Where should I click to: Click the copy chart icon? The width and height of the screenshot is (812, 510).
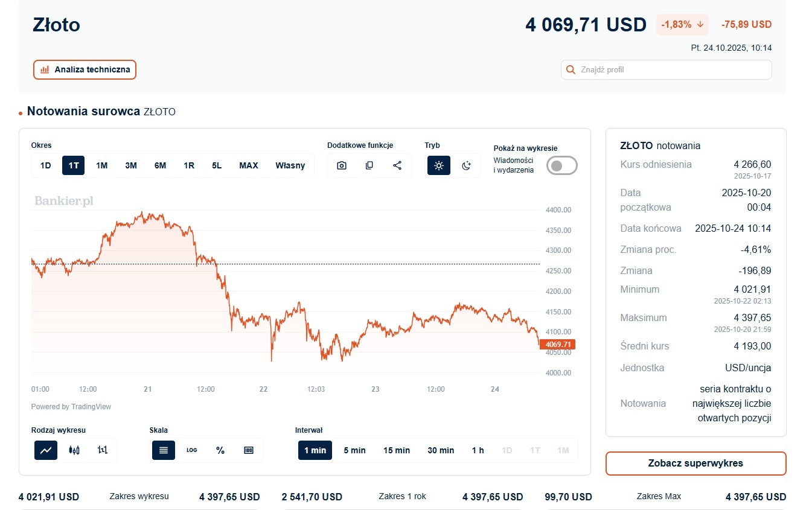point(369,165)
